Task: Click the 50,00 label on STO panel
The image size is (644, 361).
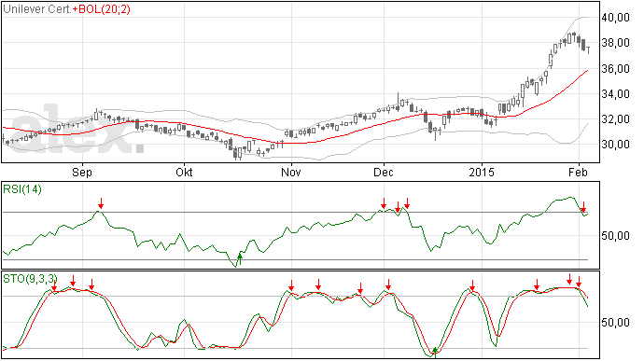Action: [x=615, y=323]
